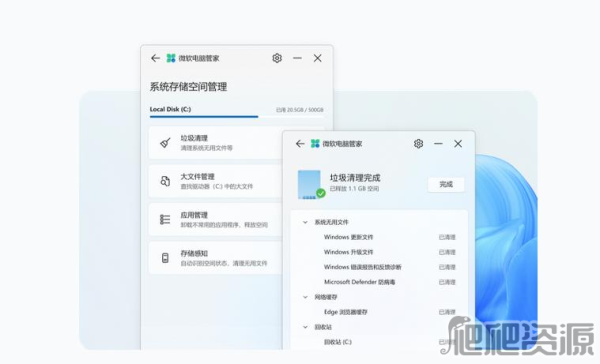Open 存储感知 storage sense card
Image resolution: width=600 pixels, height=364 pixels.
pyautogui.click(x=215, y=258)
